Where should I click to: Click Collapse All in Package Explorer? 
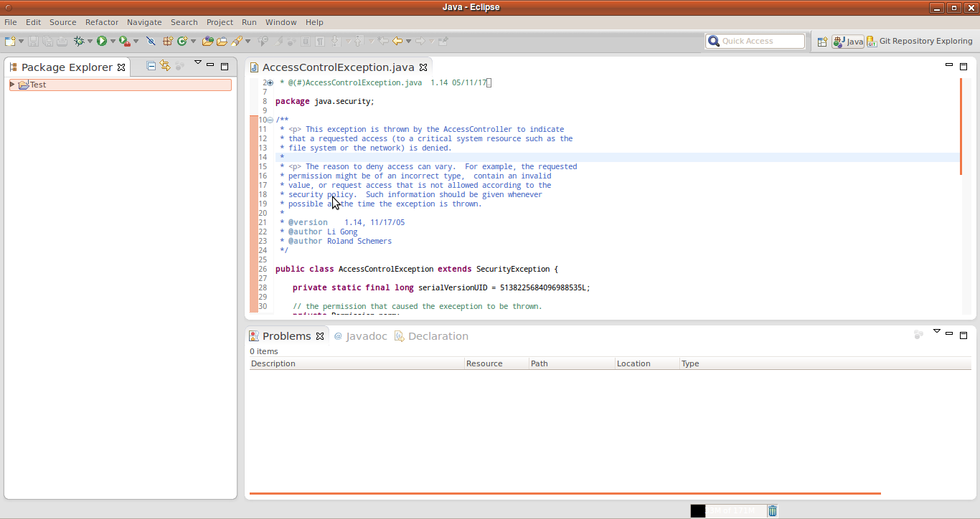click(151, 66)
